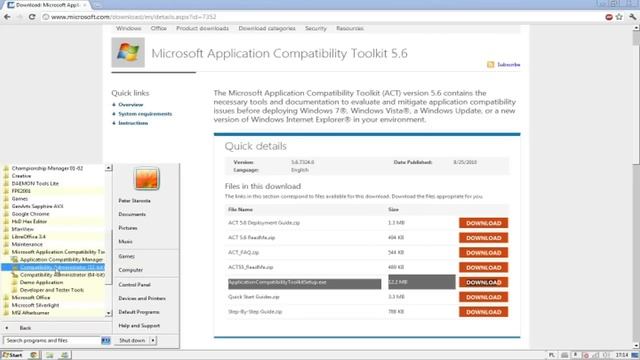Open Music from the Start menu
This screenshot has height=360, width=640.
(x=125, y=242)
